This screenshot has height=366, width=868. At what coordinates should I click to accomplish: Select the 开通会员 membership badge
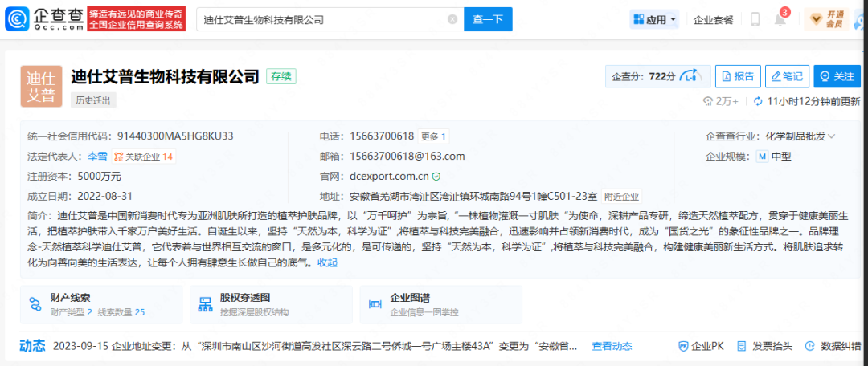pyautogui.click(x=826, y=19)
